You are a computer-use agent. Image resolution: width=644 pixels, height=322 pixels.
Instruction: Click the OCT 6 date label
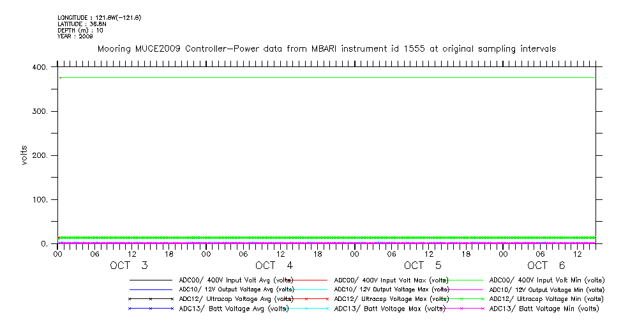(x=546, y=266)
